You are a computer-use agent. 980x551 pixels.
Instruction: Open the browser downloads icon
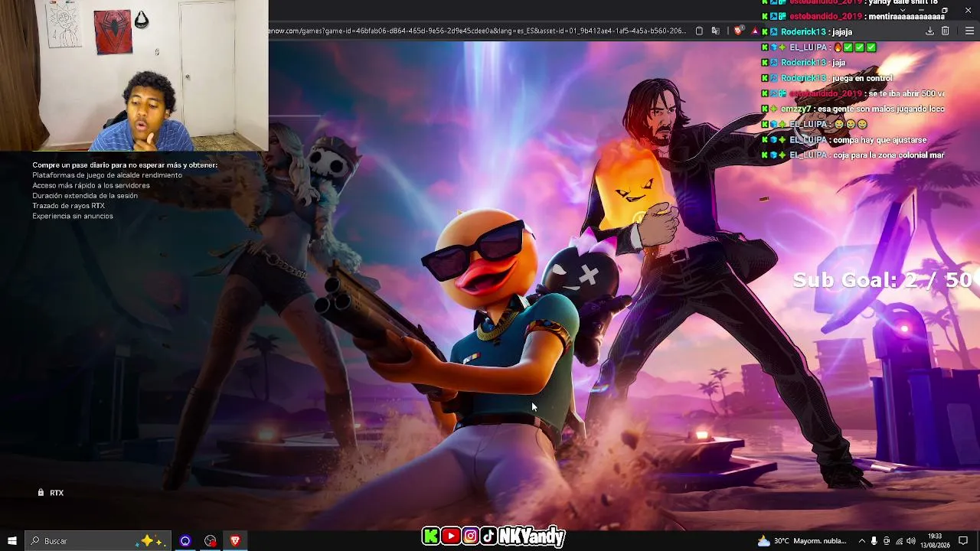(929, 31)
